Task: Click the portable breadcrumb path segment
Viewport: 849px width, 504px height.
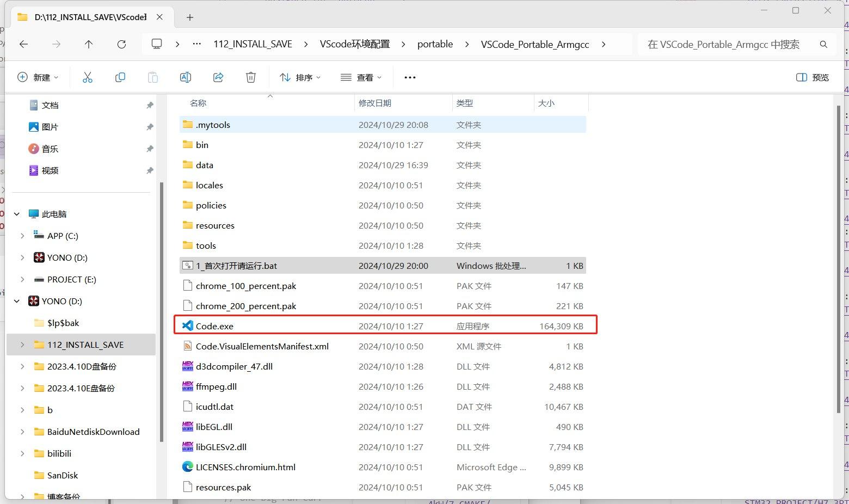Action: click(435, 44)
